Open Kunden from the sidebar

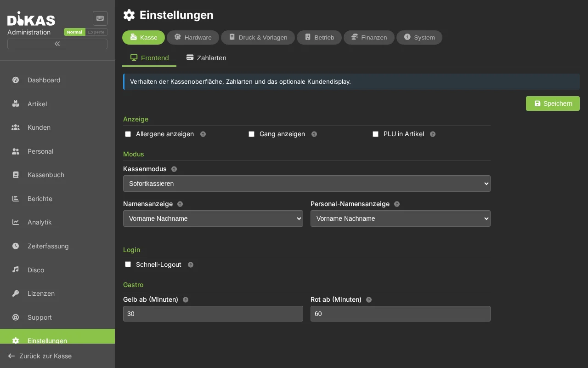(x=57, y=127)
